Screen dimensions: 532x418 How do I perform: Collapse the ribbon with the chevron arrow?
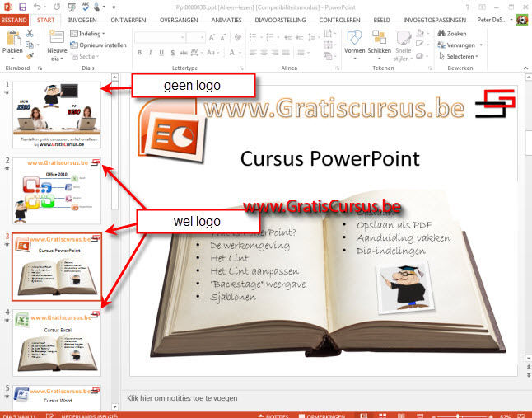click(525, 68)
